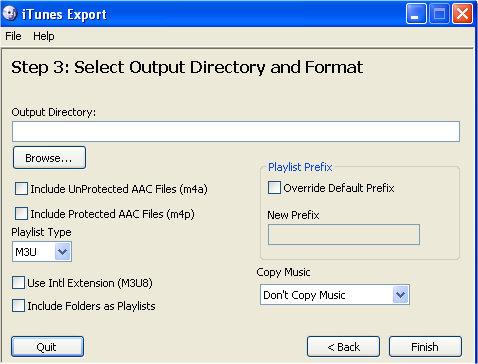Open the File menu
Image resolution: width=478 pixels, height=364 pixels.
click(13, 36)
